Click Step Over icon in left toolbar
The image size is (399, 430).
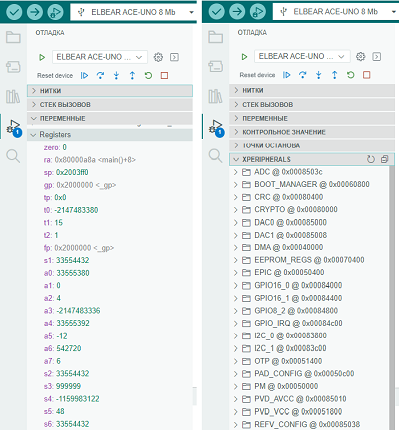100,76
